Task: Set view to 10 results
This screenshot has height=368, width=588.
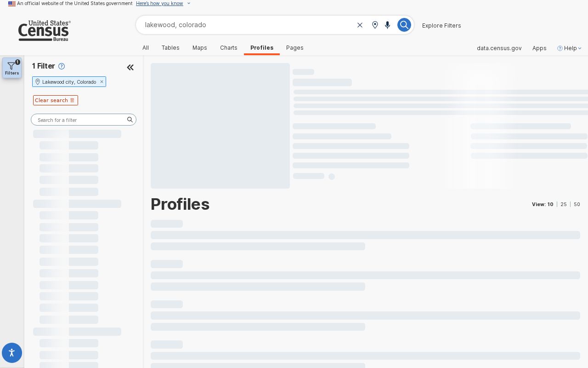Action: coord(550,204)
